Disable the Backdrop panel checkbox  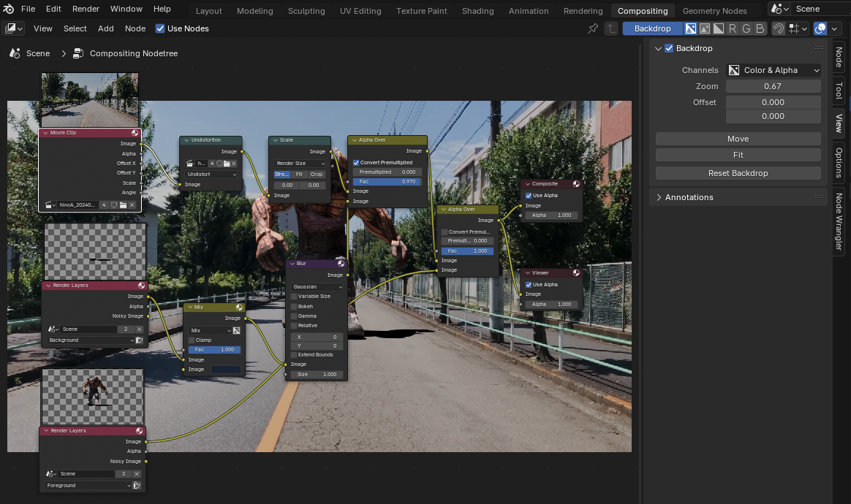[668, 48]
